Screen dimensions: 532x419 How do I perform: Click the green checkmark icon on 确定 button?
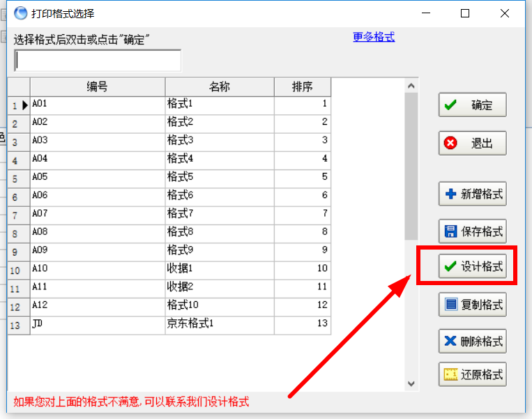pyautogui.click(x=450, y=105)
